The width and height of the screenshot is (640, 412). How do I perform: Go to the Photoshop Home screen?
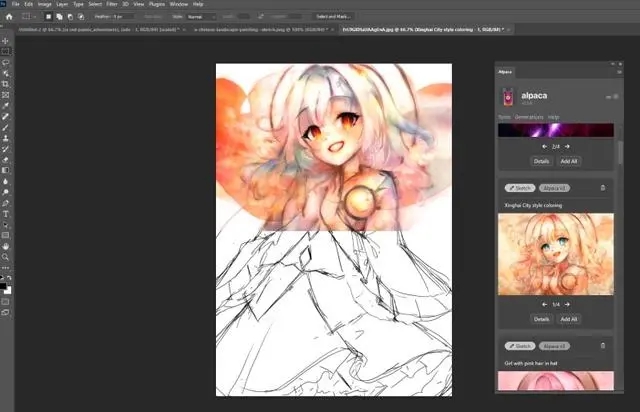[x=9, y=17]
